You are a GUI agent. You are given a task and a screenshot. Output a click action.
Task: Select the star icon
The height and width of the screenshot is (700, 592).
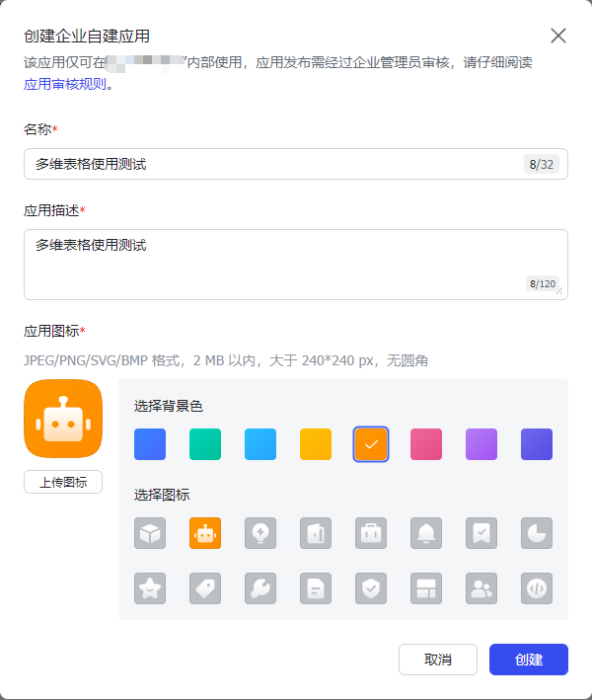click(x=150, y=588)
